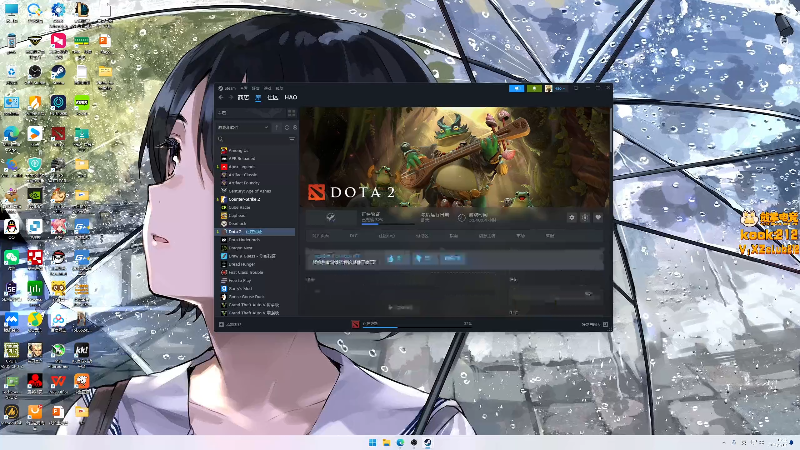Open the HAO profile navigation tab
Screen dimensions: 800x450
[x=291, y=97]
